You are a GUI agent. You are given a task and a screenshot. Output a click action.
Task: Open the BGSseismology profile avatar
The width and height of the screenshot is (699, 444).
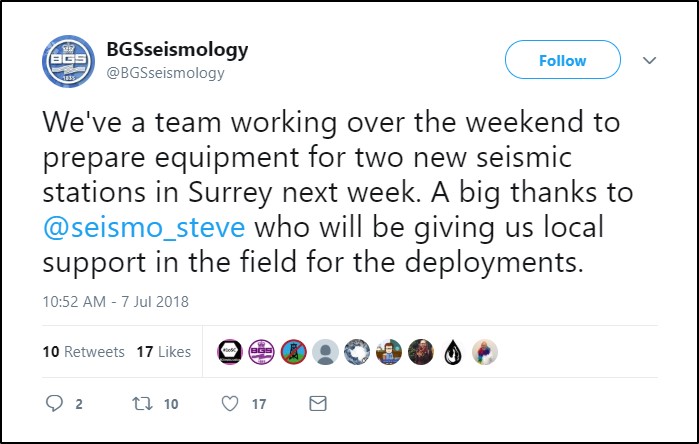[68, 61]
